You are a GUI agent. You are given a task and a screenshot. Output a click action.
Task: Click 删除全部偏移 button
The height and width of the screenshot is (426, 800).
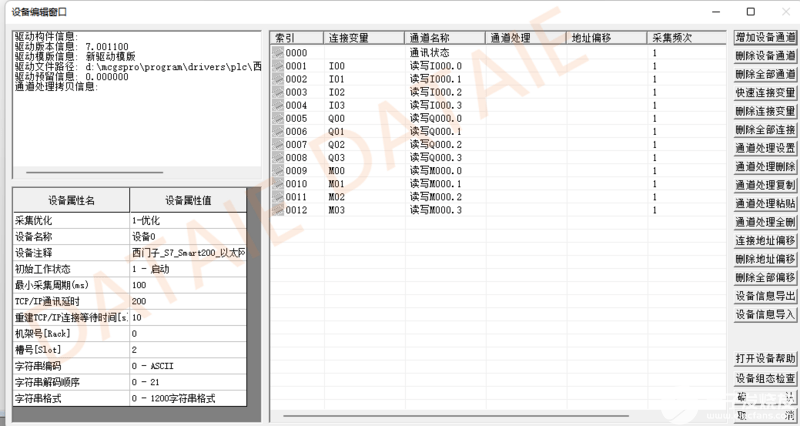point(765,278)
